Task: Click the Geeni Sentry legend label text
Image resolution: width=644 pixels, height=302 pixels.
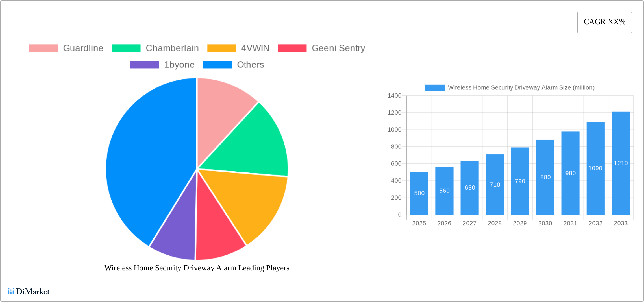Action: [x=338, y=48]
